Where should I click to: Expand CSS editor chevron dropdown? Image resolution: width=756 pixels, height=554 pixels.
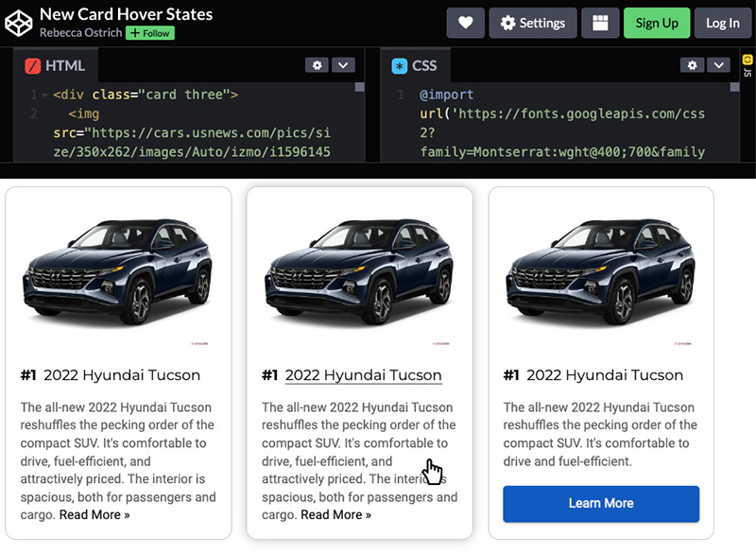[718, 65]
